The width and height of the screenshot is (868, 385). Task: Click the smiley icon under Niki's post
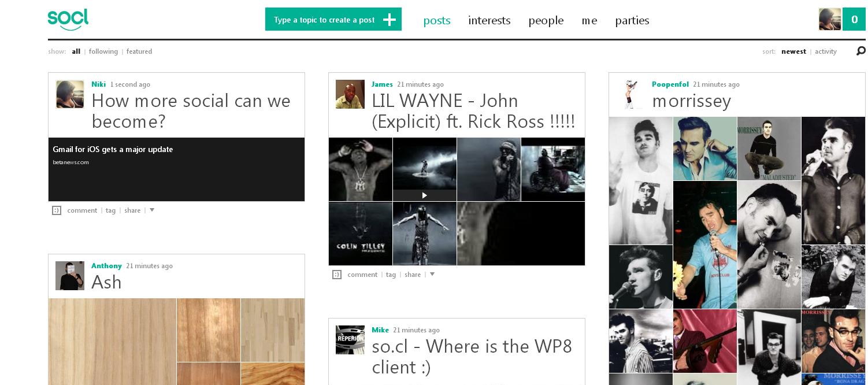point(57,210)
